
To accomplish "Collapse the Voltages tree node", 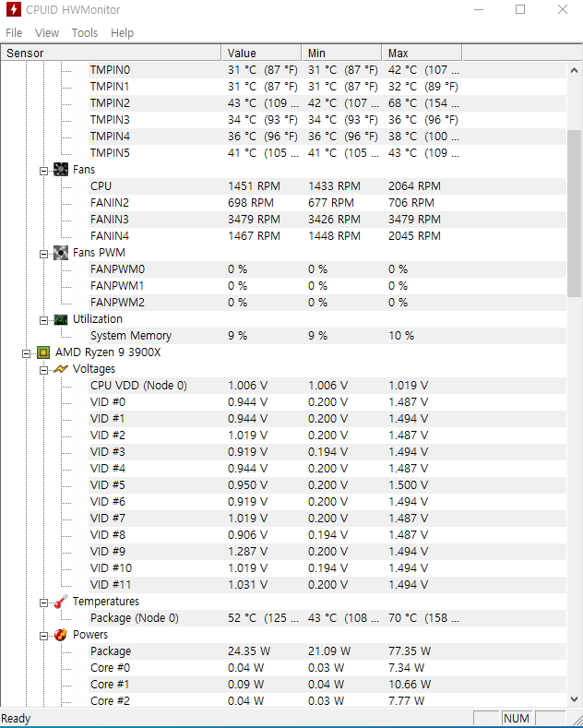I will (x=43, y=370).
